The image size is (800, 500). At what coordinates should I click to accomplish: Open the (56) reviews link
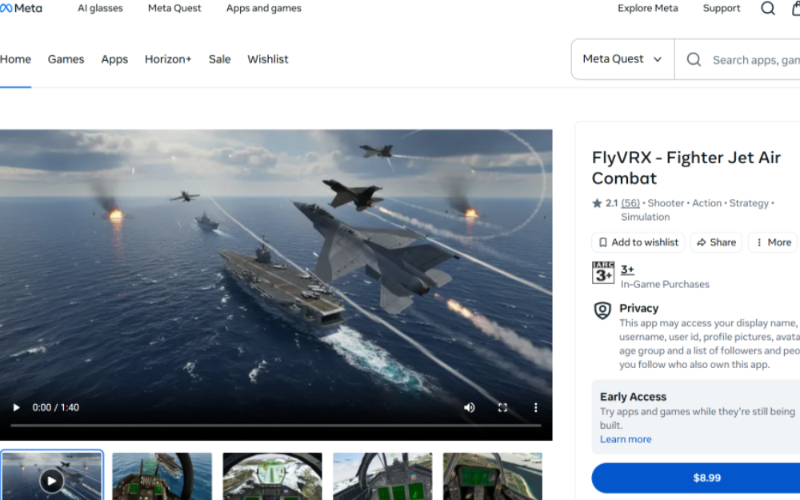coord(630,203)
